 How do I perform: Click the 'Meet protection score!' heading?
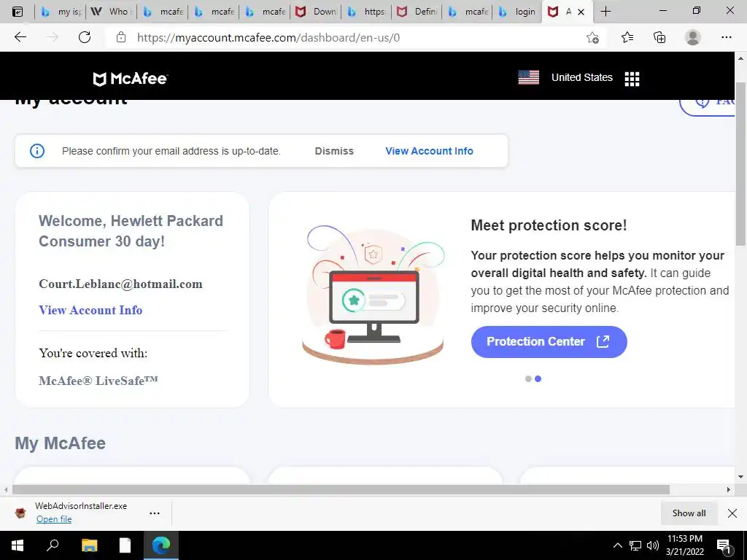pyautogui.click(x=549, y=225)
